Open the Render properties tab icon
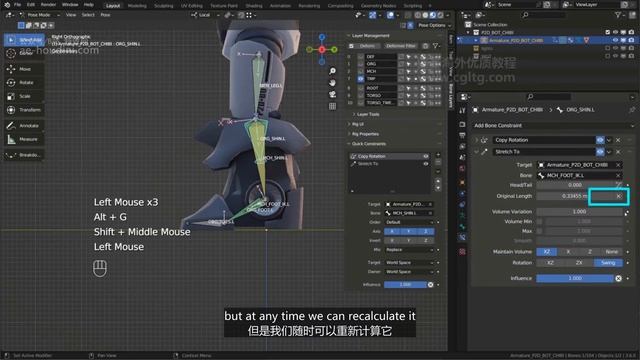640x360 pixels. tap(462, 124)
